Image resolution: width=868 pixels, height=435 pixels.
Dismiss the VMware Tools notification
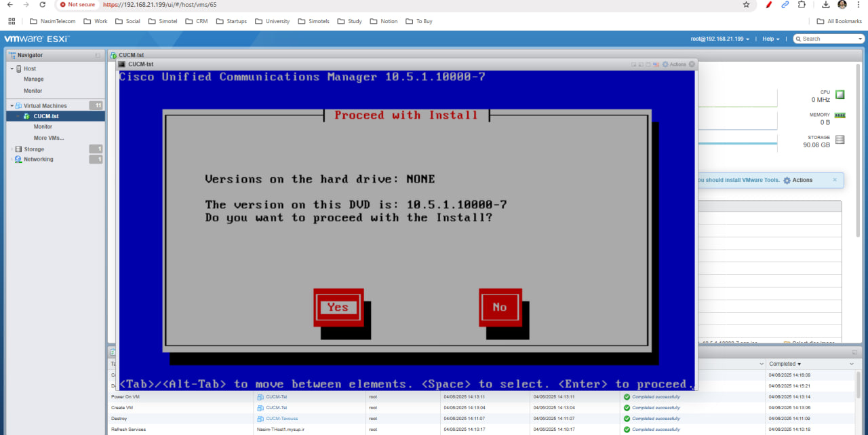pyautogui.click(x=835, y=180)
